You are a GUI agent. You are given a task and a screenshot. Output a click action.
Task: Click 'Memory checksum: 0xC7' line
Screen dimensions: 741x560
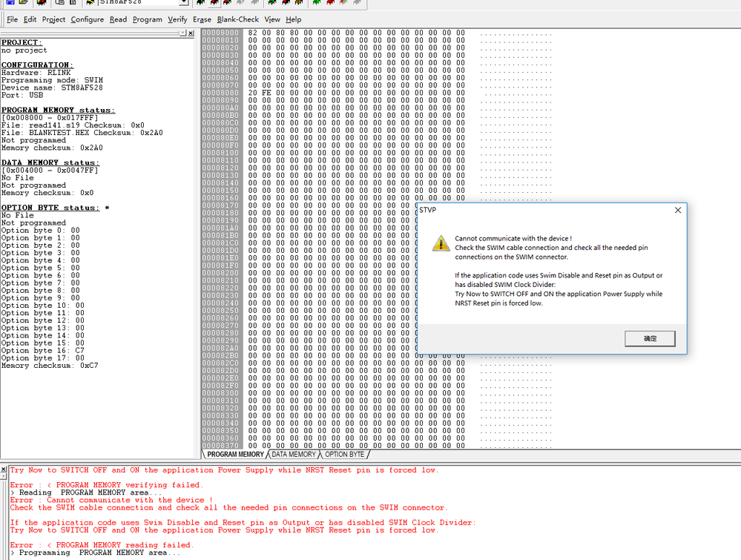click(x=50, y=366)
